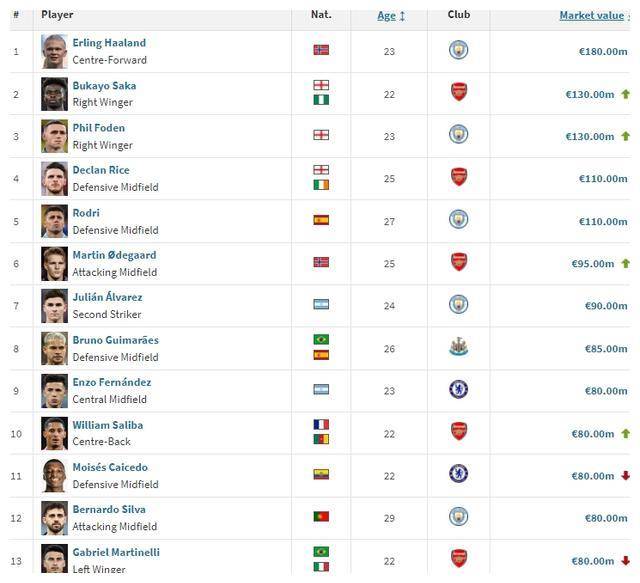
Task: Click Portugal flag beside Bernardo Silva
Action: pyautogui.click(x=321, y=517)
